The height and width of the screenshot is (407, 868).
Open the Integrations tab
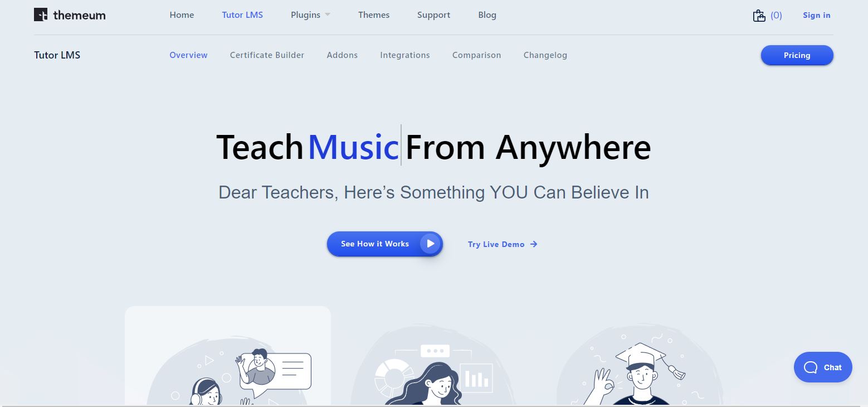[x=405, y=55]
